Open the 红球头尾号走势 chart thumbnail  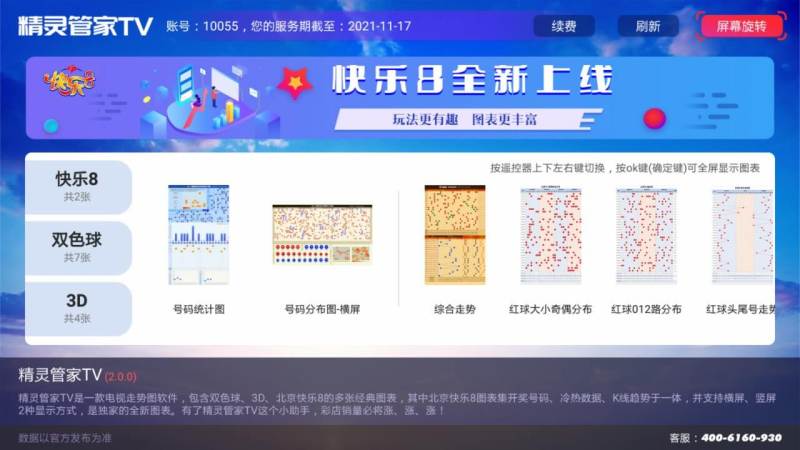[743, 235]
